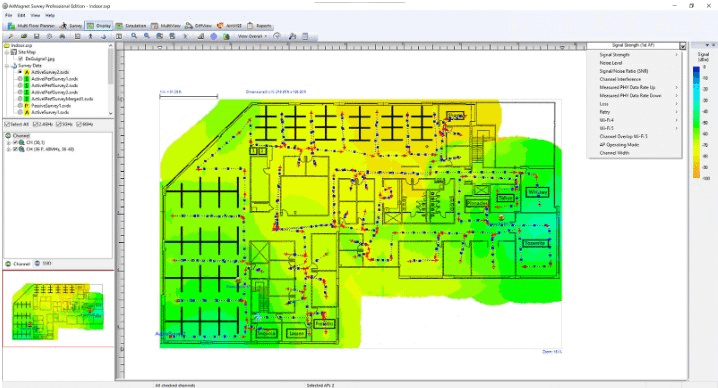Select Channel Interference from the list
The image size is (718, 388).
tap(620, 79)
